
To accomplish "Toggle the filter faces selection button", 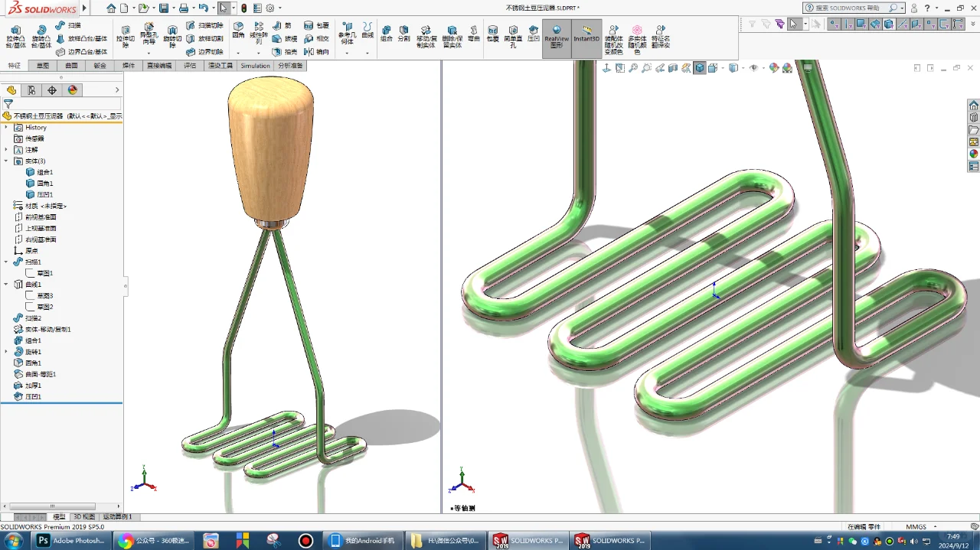I will tap(861, 24).
